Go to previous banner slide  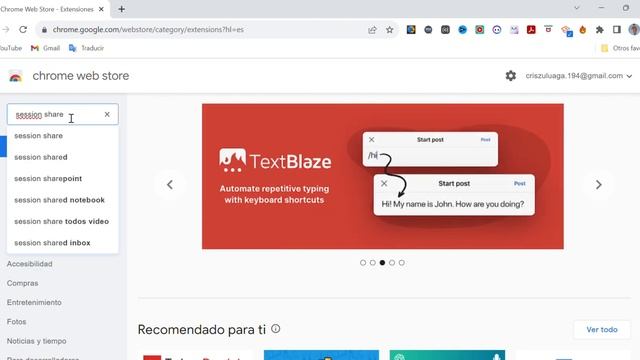(170, 184)
